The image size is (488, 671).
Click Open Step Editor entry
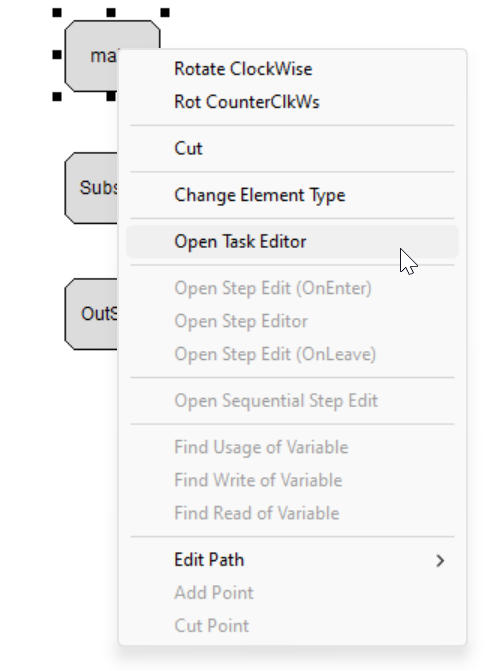tap(292, 321)
